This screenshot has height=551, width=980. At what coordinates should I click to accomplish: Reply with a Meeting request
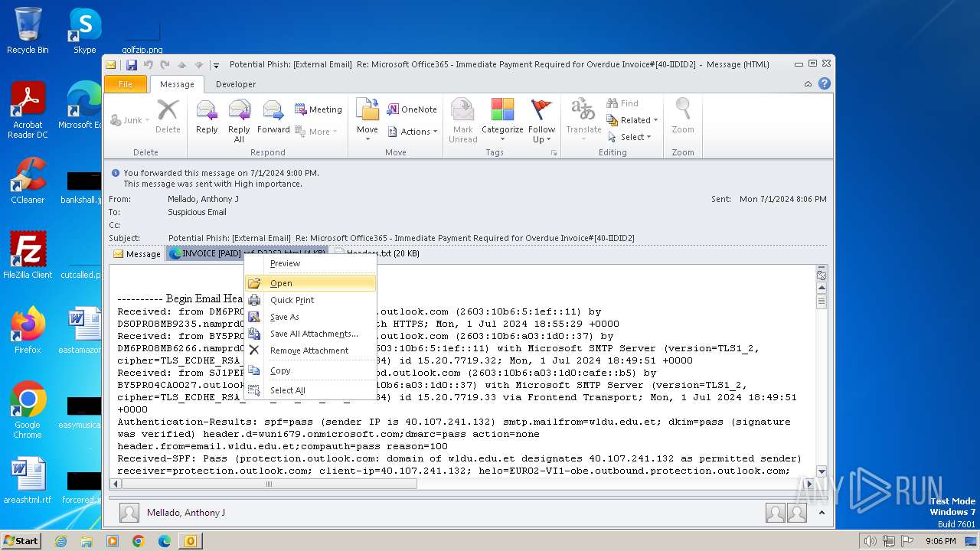click(x=318, y=109)
